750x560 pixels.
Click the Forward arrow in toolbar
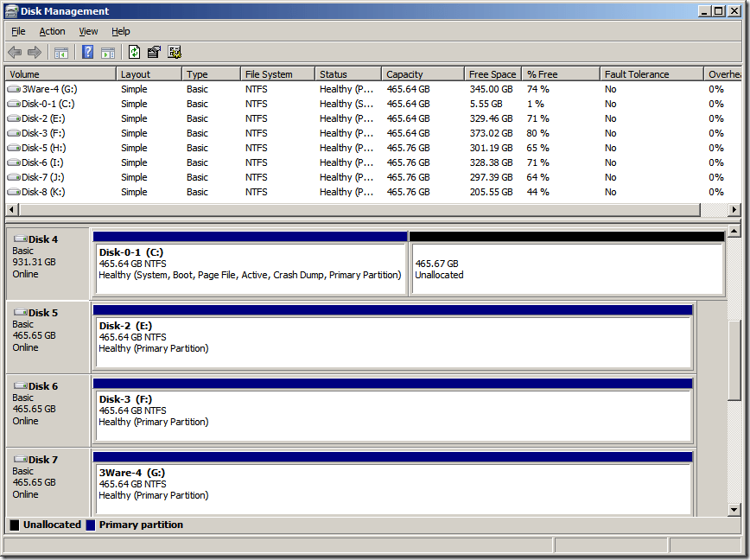tap(35, 53)
